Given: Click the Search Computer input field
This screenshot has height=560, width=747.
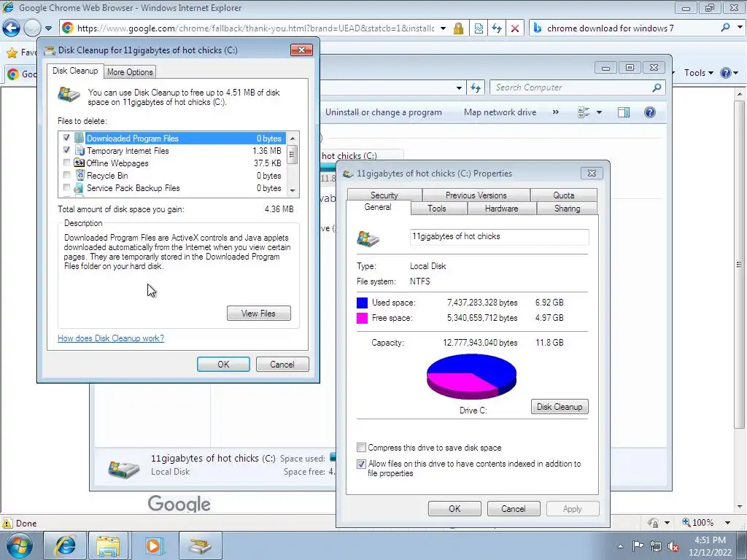Looking at the screenshot, I should pos(570,87).
